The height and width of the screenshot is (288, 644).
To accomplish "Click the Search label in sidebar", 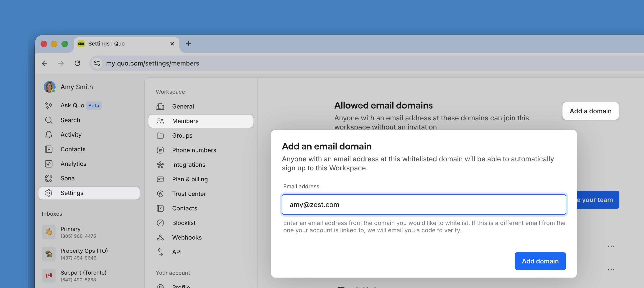I will (x=70, y=120).
